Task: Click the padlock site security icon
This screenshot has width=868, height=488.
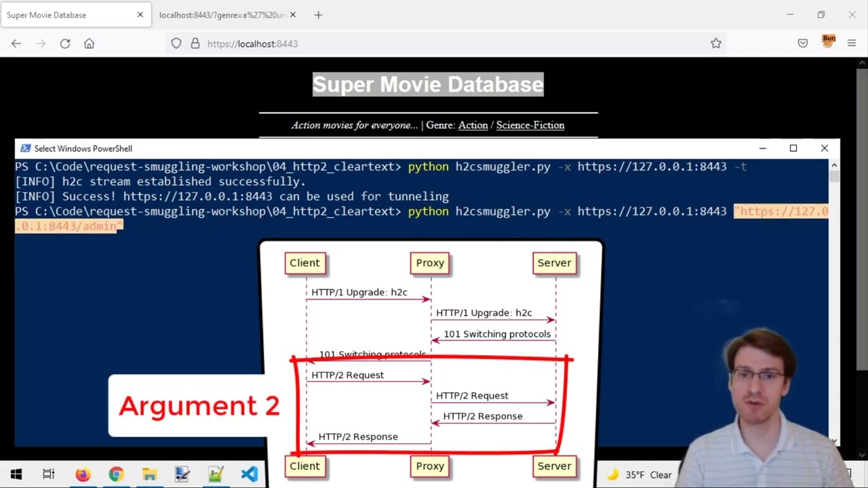Action: coord(195,43)
